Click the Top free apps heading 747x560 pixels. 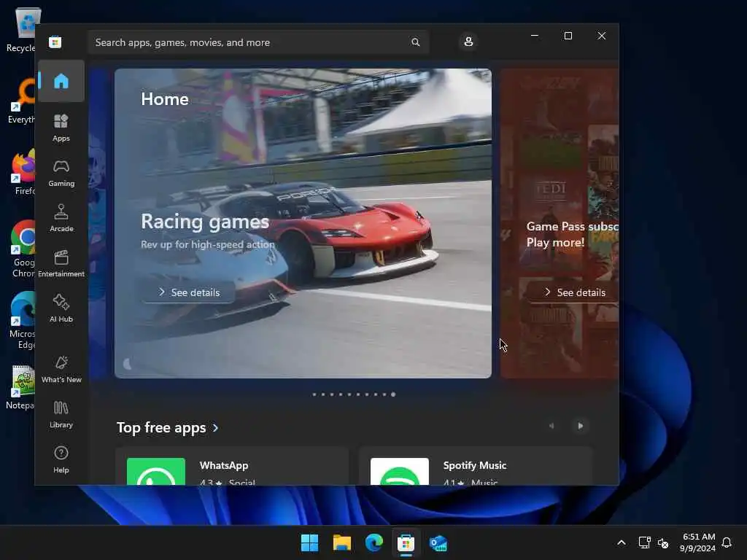tap(161, 427)
